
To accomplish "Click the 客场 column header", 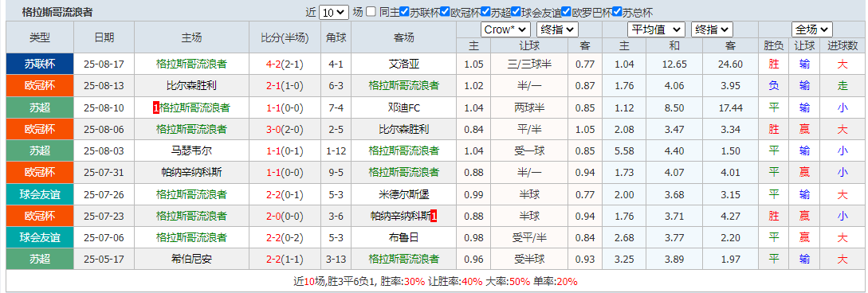I will click(403, 37).
